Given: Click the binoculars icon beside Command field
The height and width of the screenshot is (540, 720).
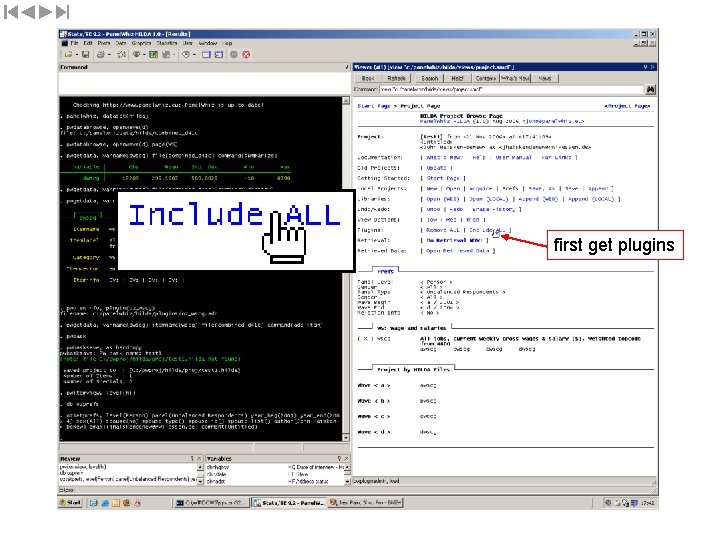Looking at the screenshot, I should (x=650, y=89).
